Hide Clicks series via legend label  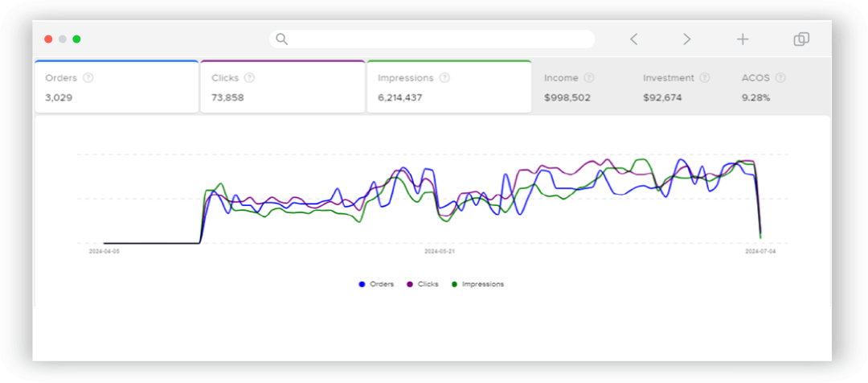point(428,284)
